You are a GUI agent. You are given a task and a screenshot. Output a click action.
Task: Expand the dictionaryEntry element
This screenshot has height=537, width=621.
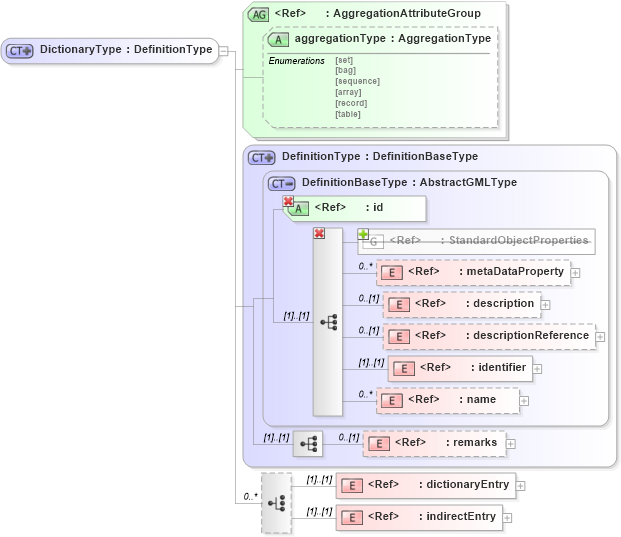pyautogui.click(x=521, y=486)
